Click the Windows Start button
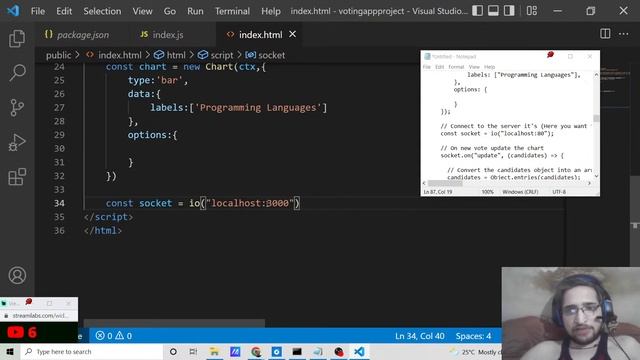Screen dimensions: 640x360 click(10, 351)
